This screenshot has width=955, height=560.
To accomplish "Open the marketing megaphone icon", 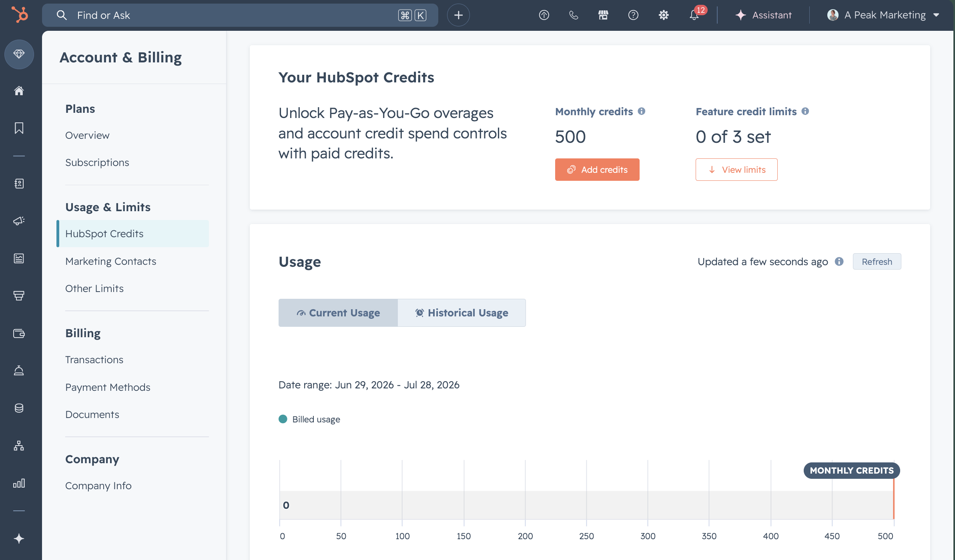I will click(19, 221).
